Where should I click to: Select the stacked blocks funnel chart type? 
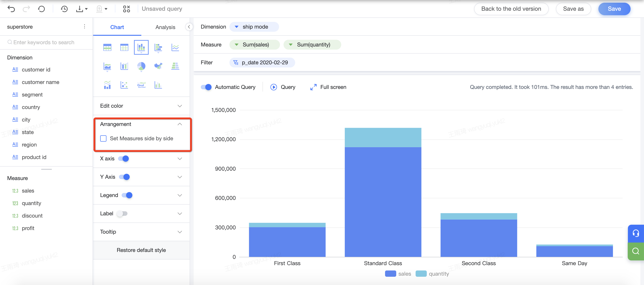tap(175, 66)
